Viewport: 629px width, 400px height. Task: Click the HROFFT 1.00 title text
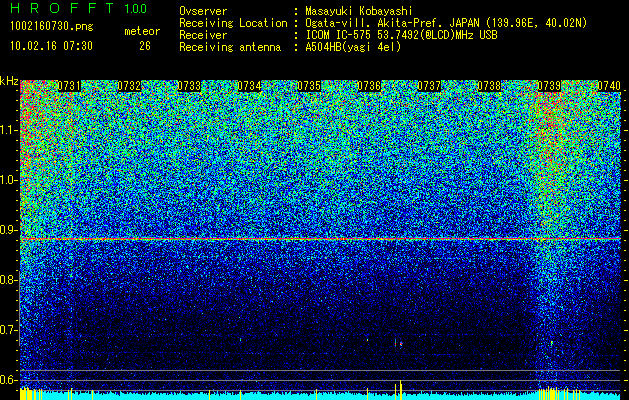tap(79, 8)
